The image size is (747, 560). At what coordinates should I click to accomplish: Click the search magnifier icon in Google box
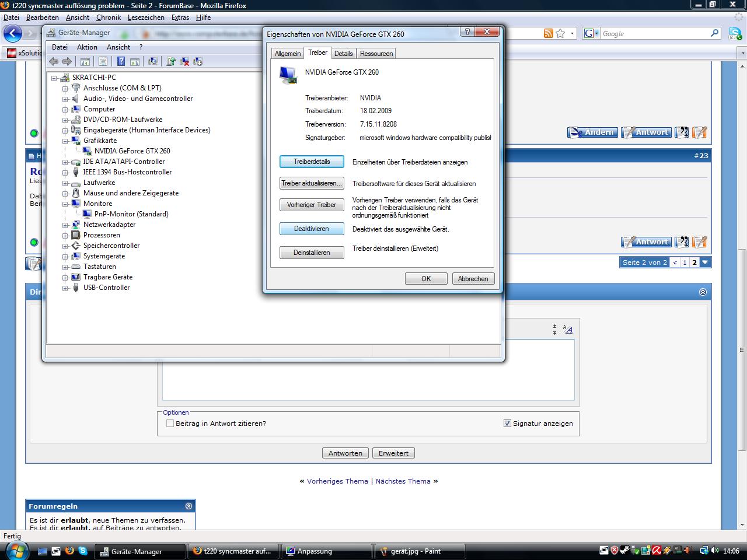[714, 33]
